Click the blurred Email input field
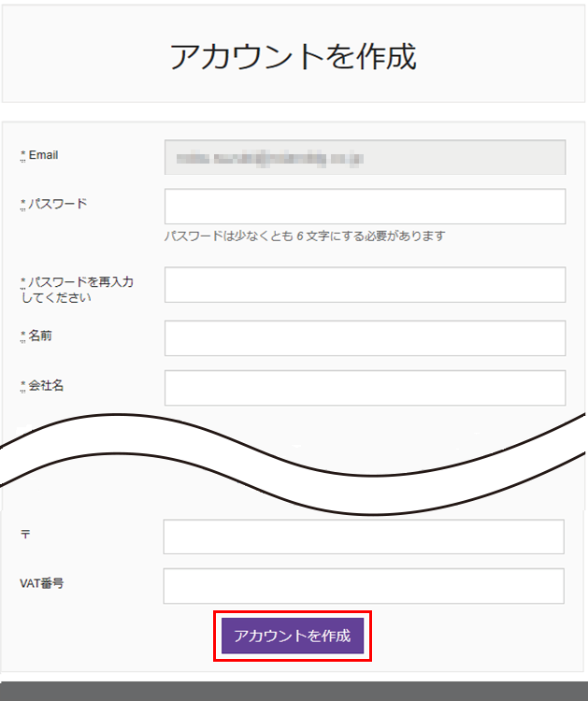The image size is (588, 701). [x=365, y=158]
